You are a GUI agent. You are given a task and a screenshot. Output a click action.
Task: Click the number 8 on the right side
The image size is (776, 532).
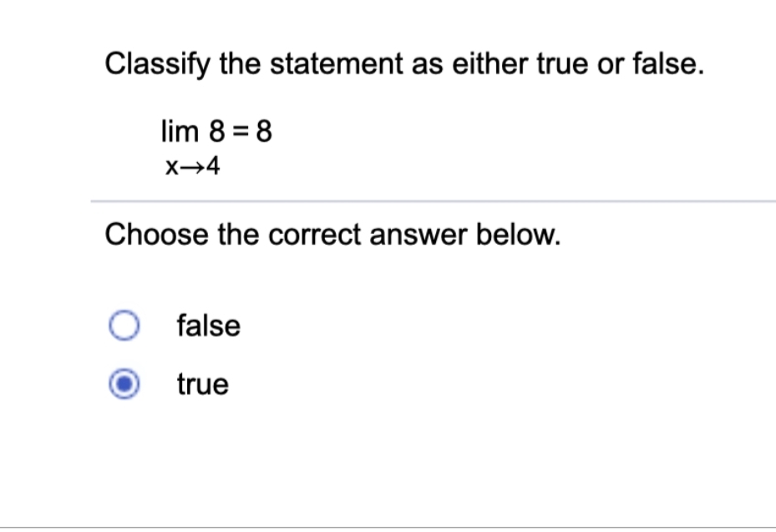click(x=265, y=131)
